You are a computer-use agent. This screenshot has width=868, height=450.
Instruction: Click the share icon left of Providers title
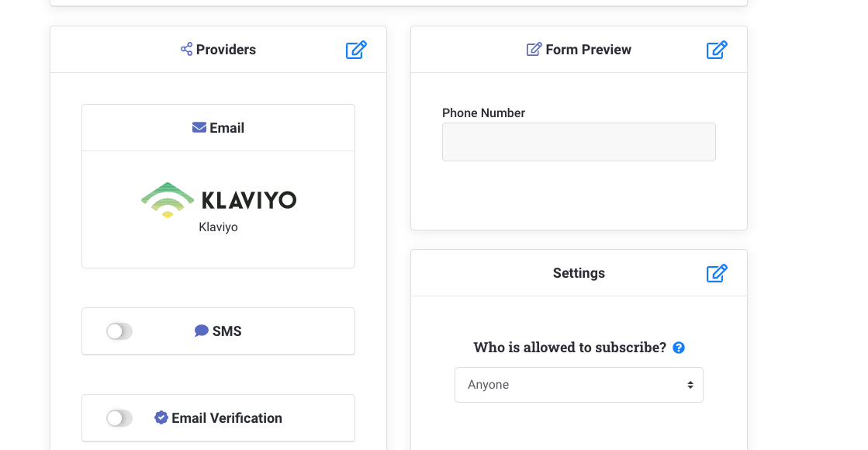pos(186,50)
